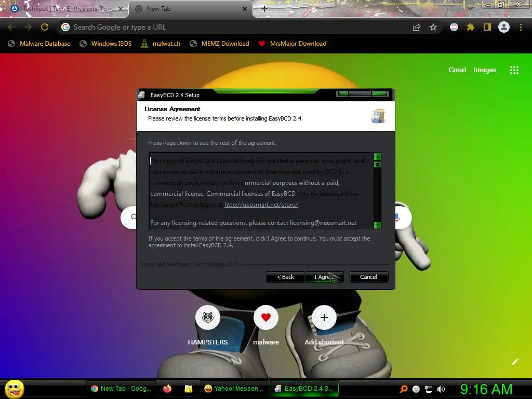Click the license scrollbar thumb
Viewport: 532px width, 399px height.
click(x=377, y=165)
